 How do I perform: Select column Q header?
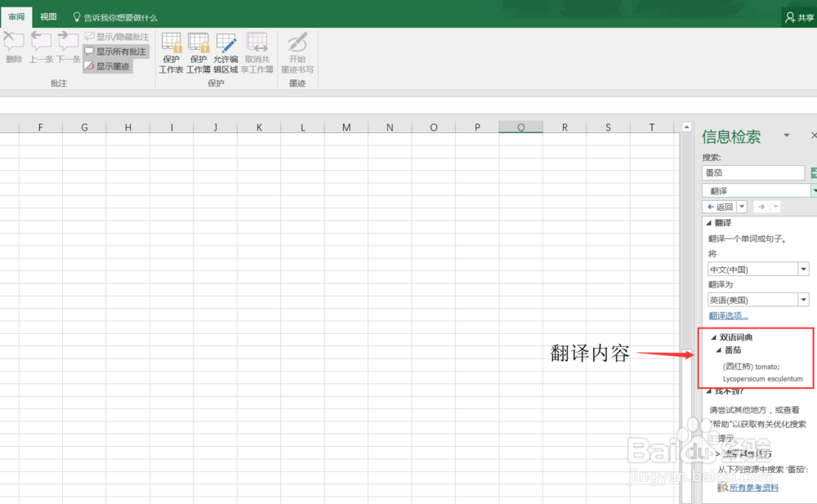click(x=520, y=127)
